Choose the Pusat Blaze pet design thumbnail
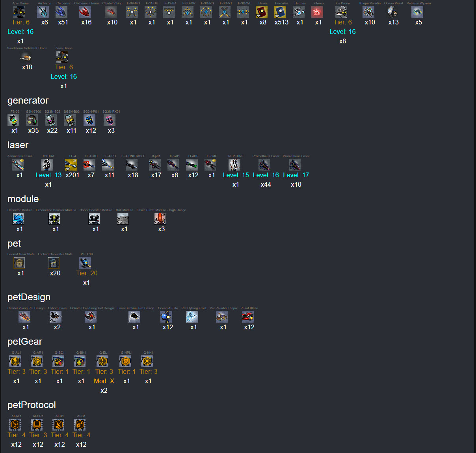 [x=248, y=317]
